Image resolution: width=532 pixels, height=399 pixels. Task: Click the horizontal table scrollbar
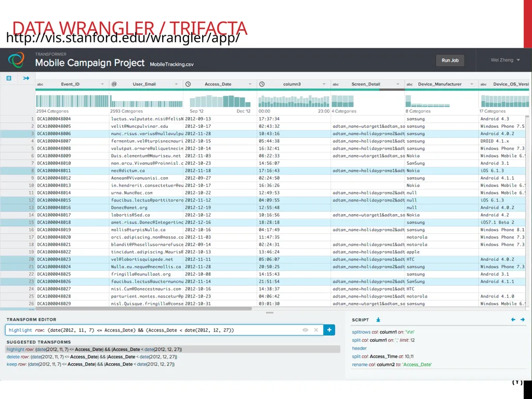click(x=144, y=309)
